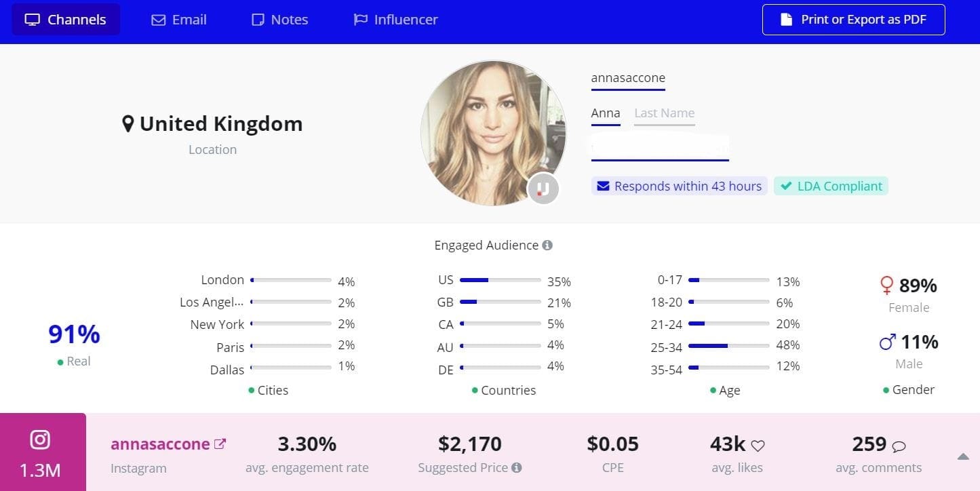The width and height of the screenshot is (980, 491).
Task: Open the annasaccone Instagram link
Action: coord(160,444)
